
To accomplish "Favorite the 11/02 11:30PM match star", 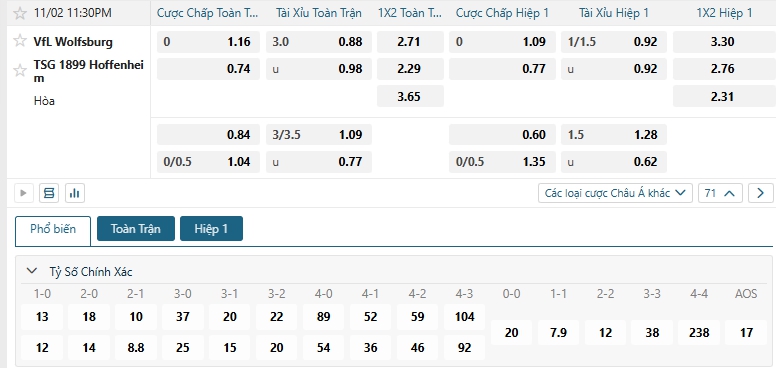I will click(20, 13).
